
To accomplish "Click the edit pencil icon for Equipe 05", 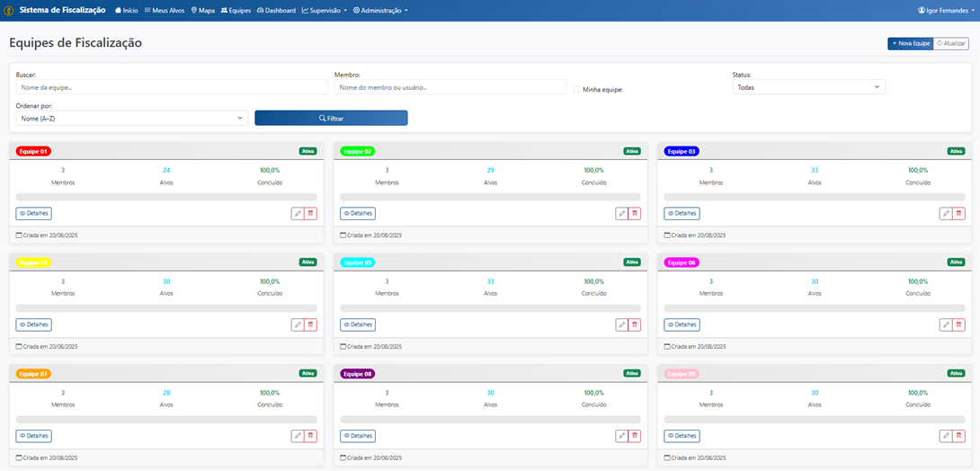I will 621,325.
